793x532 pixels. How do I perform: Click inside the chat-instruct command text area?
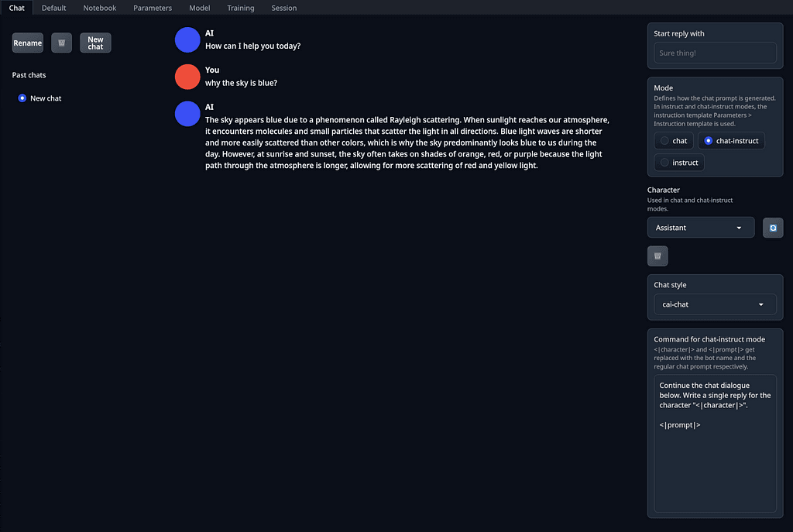click(x=715, y=443)
